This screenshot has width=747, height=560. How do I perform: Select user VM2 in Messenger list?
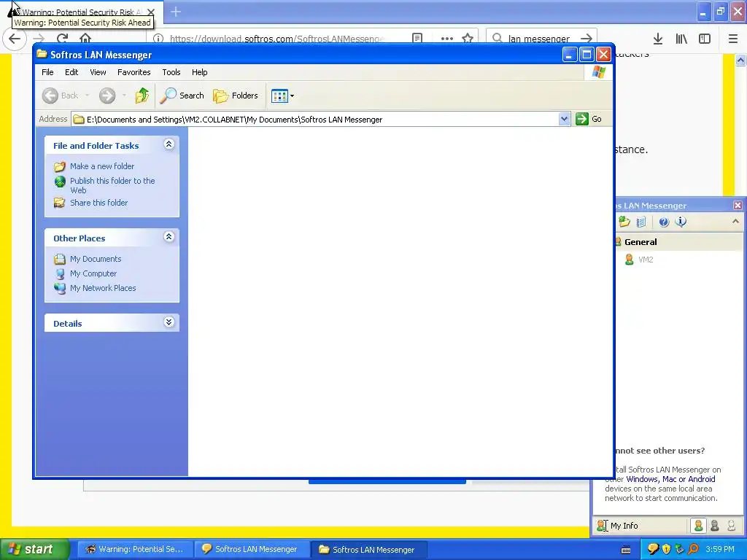tap(646, 260)
